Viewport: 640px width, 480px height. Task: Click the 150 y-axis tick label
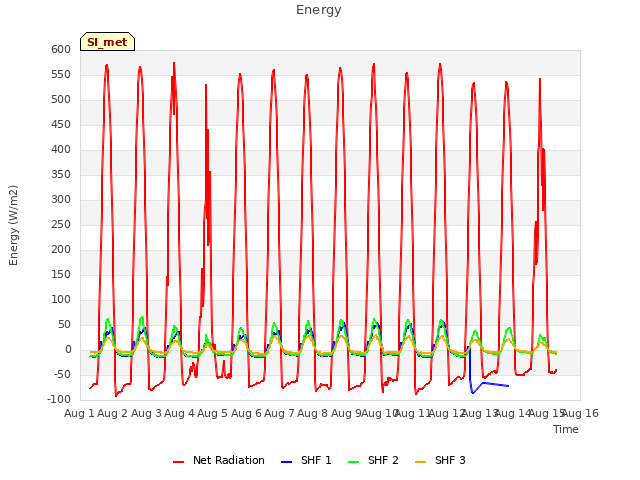click(x=61, y=275)
